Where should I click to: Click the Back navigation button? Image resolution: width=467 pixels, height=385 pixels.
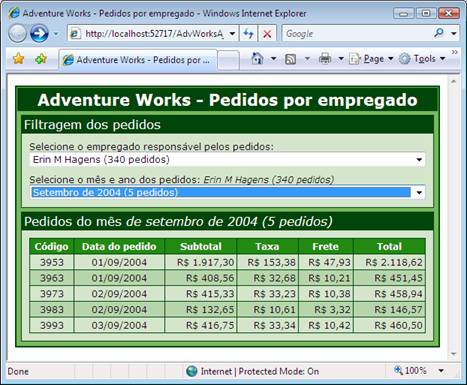[x=17, y=33]
